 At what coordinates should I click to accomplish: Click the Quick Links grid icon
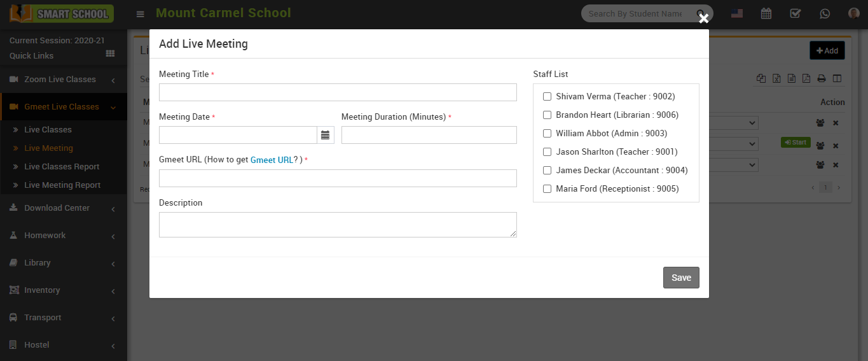(x=110, y=54)
